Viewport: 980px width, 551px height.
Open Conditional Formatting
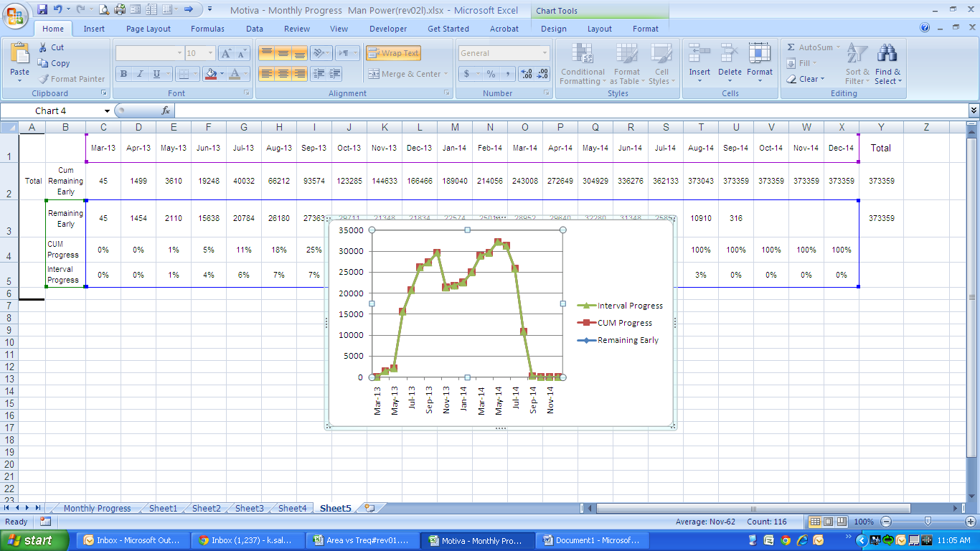[x=582, y=64]
